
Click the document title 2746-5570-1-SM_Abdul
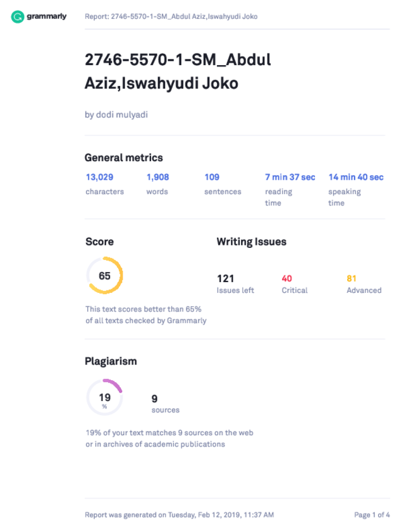pos(178,59)
